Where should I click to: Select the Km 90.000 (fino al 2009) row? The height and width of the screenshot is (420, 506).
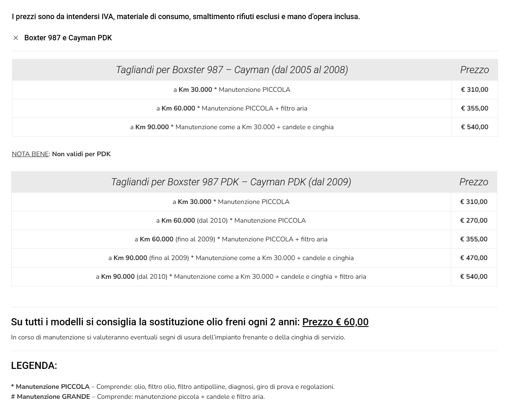click(231, 258)
